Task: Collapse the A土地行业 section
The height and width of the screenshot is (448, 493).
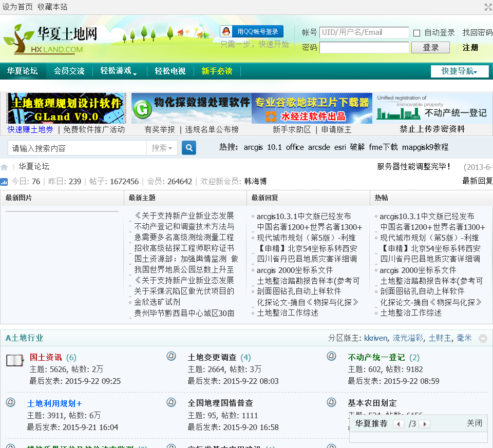Action: pos(483,338)
